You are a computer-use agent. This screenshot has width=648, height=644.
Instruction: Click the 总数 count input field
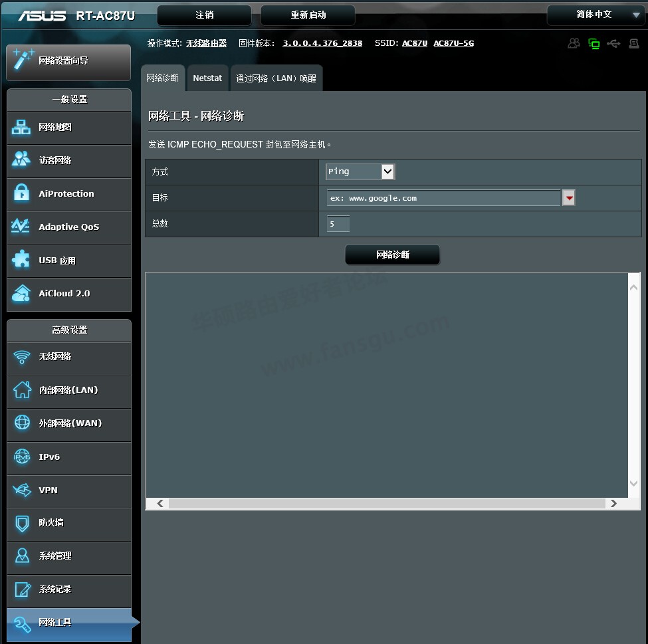point(338,223)
